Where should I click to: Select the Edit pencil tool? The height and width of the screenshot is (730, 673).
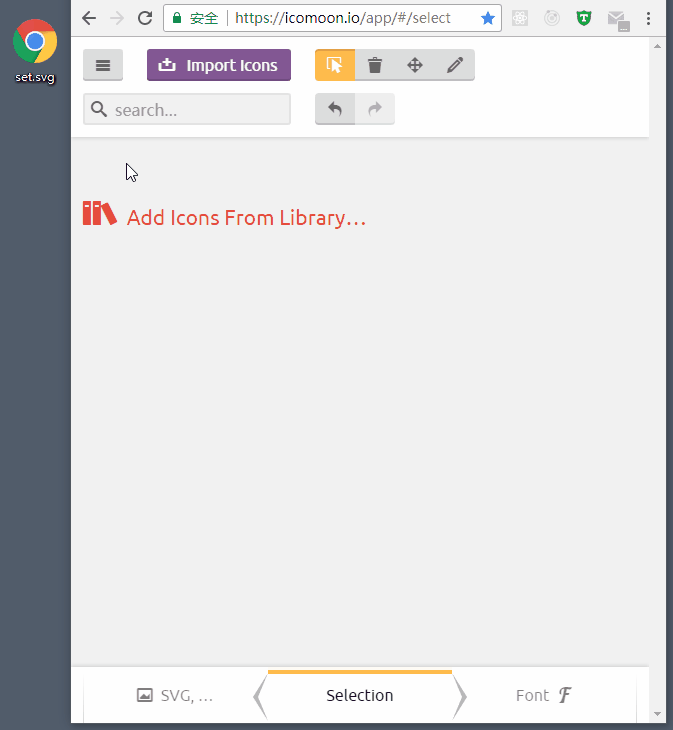point(455,65)
